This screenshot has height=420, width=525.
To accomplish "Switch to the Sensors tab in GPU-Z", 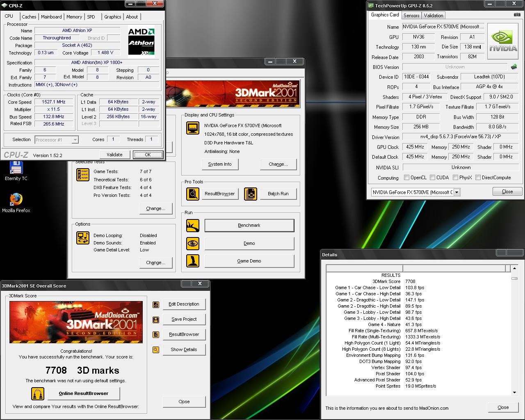I will [411, 16].
